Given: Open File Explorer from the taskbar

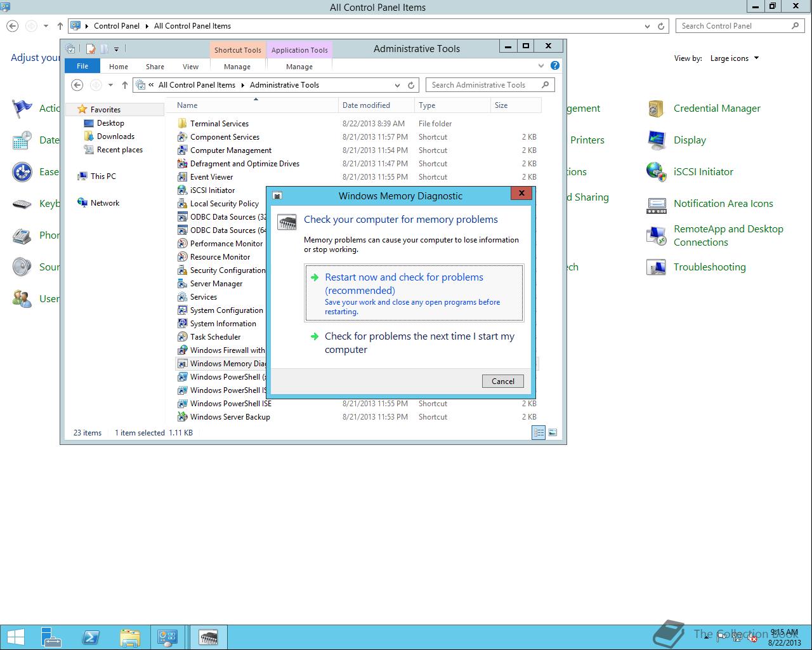Looking at the screenshot, I should pyautogui.click(x=129, y=637).
